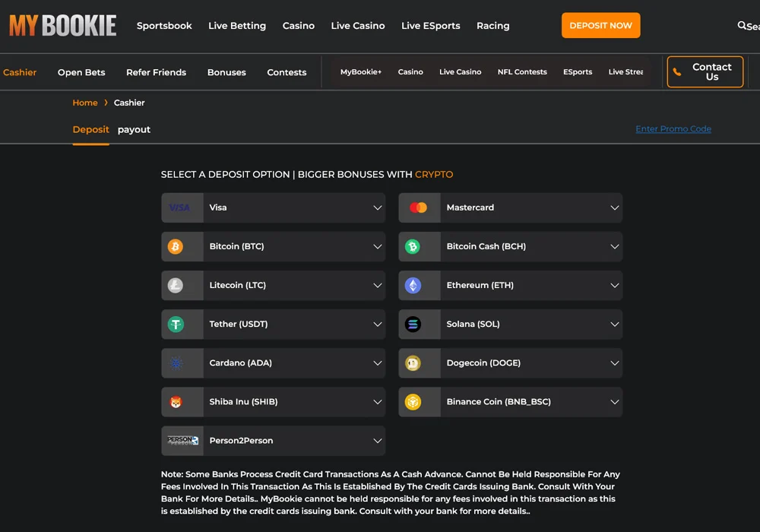Click the Shiba Inu (SHIB) icon
The width and height of the screenshot is (760, 532).
point(176,402)
